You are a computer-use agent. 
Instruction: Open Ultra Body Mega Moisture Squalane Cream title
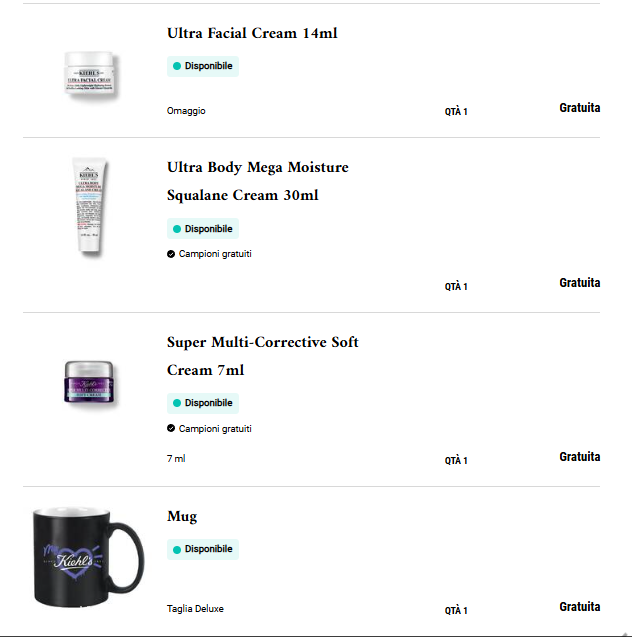[257, 181]
